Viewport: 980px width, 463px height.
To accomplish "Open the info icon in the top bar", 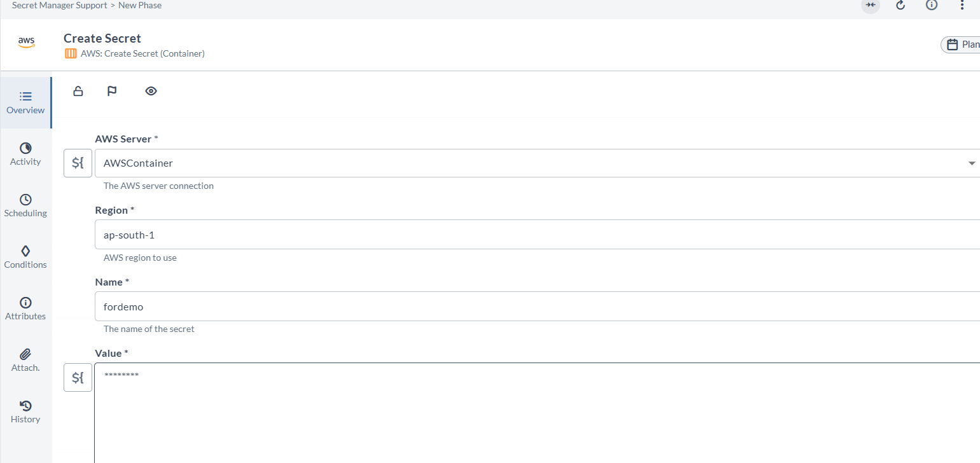I will coord(932,5).
